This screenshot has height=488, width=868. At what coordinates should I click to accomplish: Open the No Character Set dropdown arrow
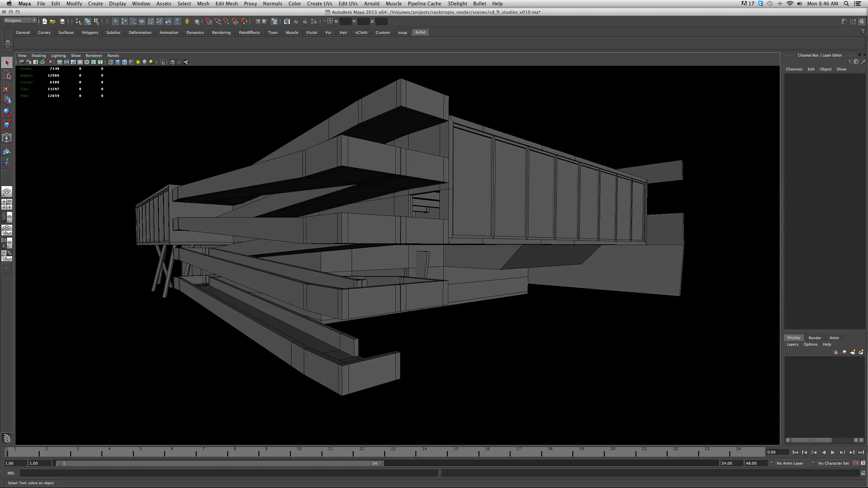(813, 463)
